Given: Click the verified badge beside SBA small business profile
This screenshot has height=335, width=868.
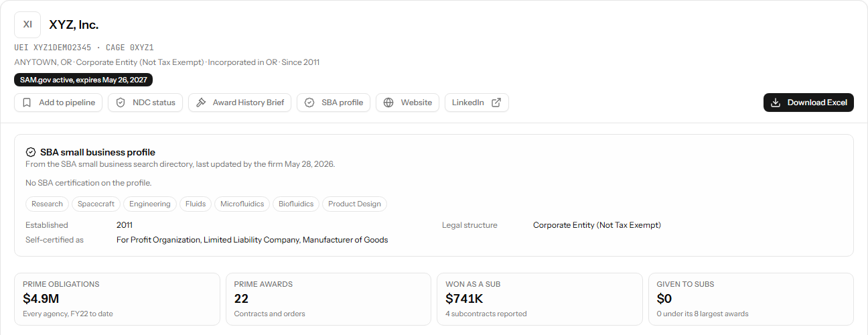Looking at the screenshot, I should [31, 152].
